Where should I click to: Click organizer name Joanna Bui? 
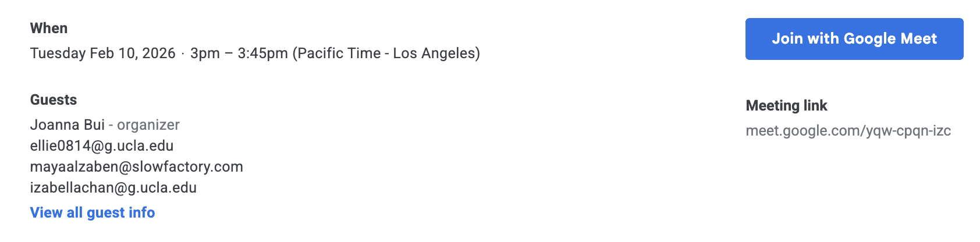[x=68, y=125]
